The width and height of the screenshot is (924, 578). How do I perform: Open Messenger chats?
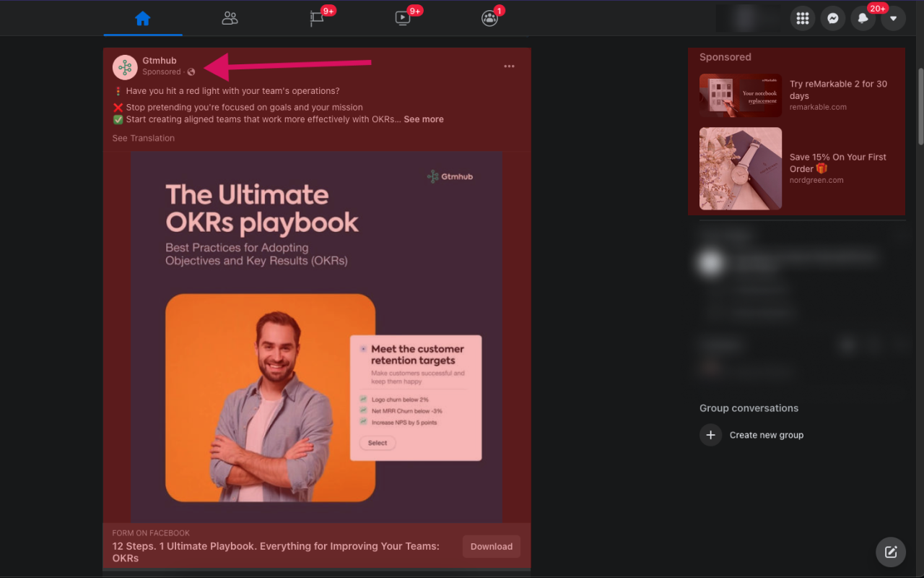click(x=833, y=19)
